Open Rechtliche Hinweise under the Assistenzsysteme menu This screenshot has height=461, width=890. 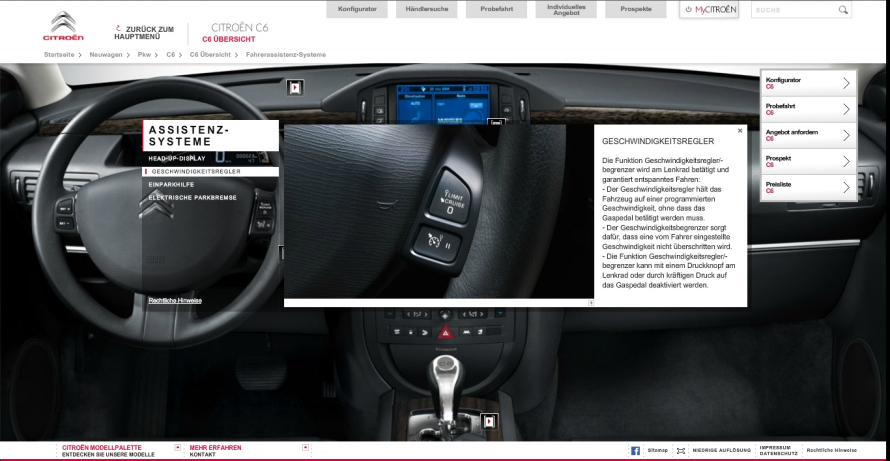[x=175, y=300]
